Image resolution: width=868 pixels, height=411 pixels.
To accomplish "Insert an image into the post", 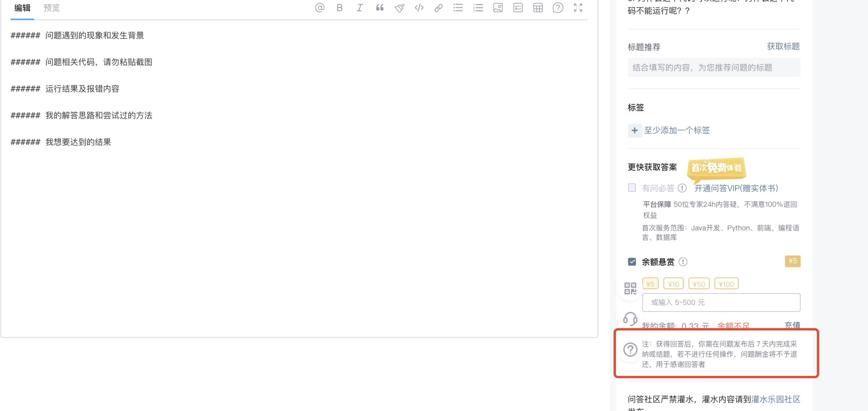I will tap(498, 7).
